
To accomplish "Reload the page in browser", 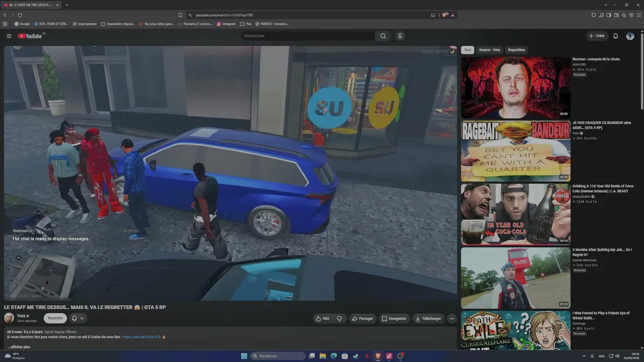I will (20, 15).
